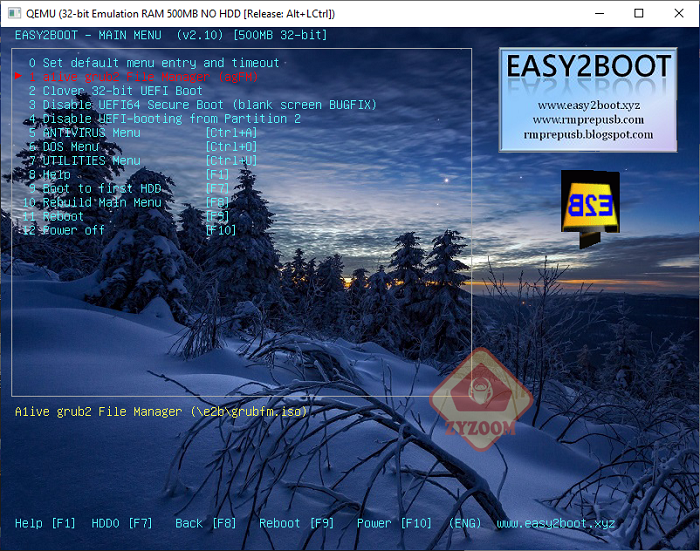The height and width of the screenshot is (551, 700).
Task: Click 'Power [F10]' in bottom bar
Action: [x=394, y=523]
